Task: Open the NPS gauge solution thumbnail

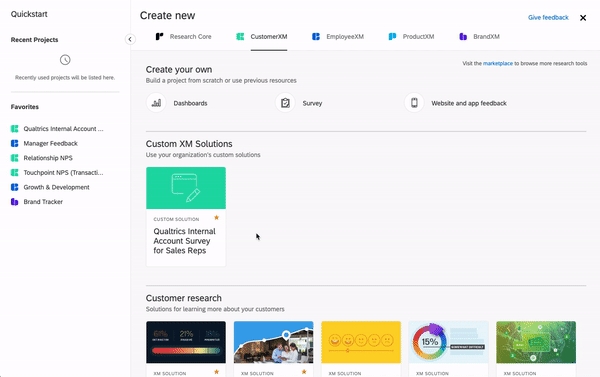Action: (x=186, y=342)
